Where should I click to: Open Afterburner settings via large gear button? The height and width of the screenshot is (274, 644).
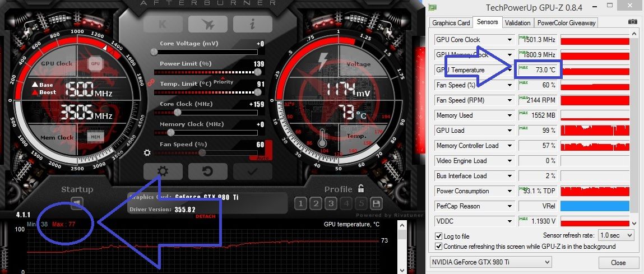pos(163,171)
